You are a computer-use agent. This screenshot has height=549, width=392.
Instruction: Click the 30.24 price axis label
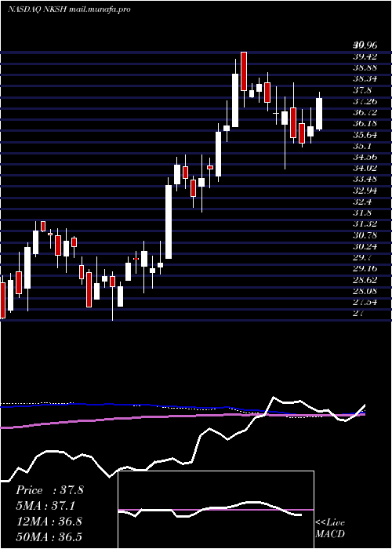[365, 247]
